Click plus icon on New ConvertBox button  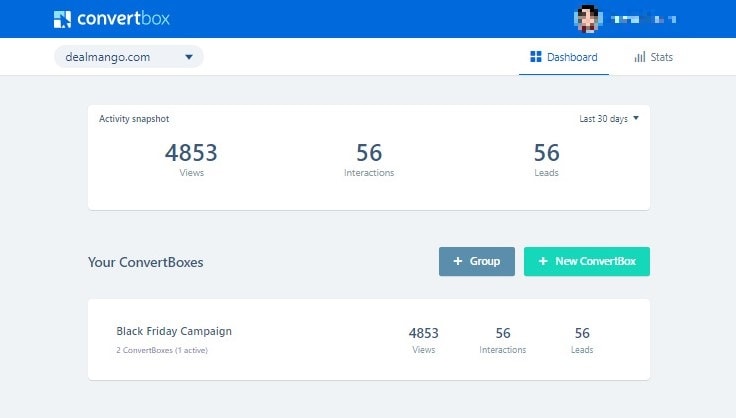(x=543, y=261)
